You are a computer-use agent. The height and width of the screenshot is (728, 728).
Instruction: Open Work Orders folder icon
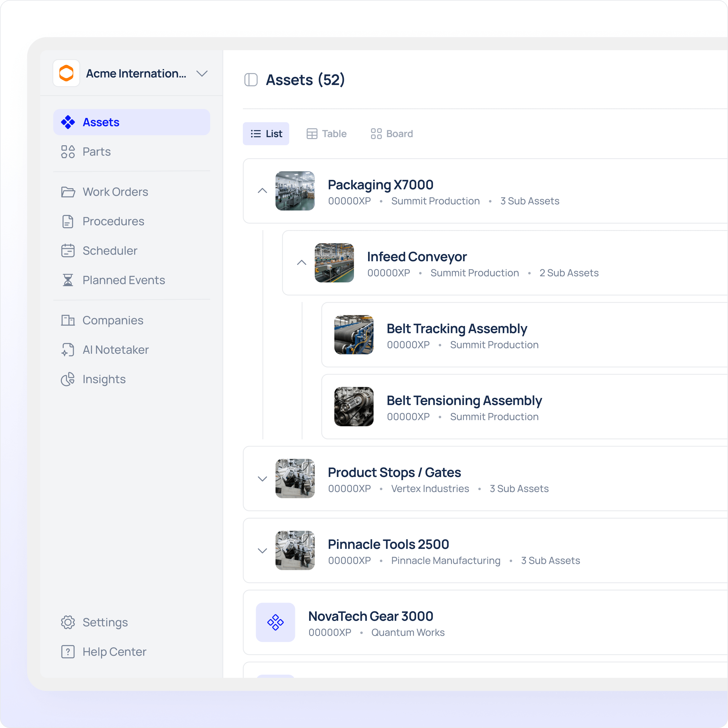tap(68, 192)
